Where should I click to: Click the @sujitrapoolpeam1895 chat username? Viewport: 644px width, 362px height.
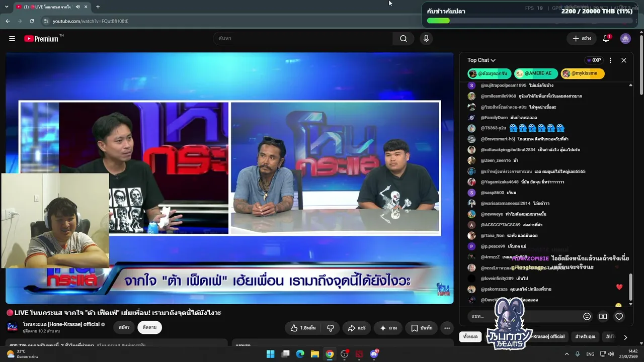[504, 85]
